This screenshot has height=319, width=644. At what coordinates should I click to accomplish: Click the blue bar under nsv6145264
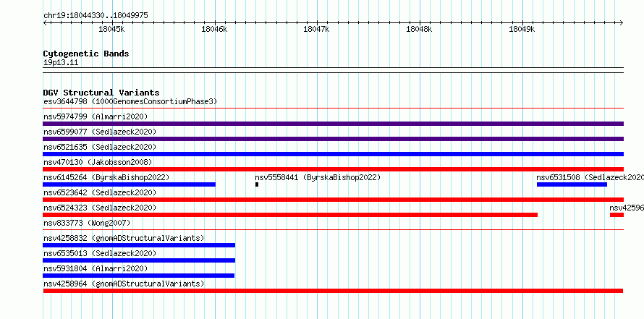click(129, 184)
